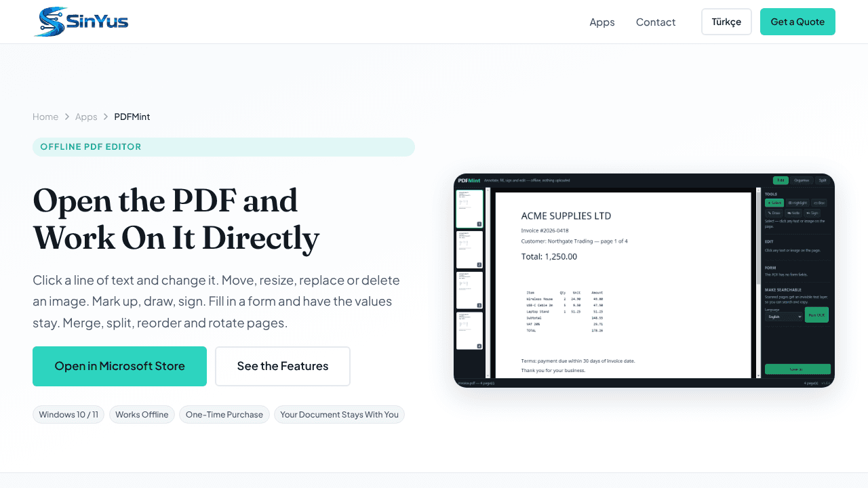Click the document view vertical scrollbar
Image resolution: width=868 pixels, height=488 pixels.
pyautogui.click(x=758, y=283)
